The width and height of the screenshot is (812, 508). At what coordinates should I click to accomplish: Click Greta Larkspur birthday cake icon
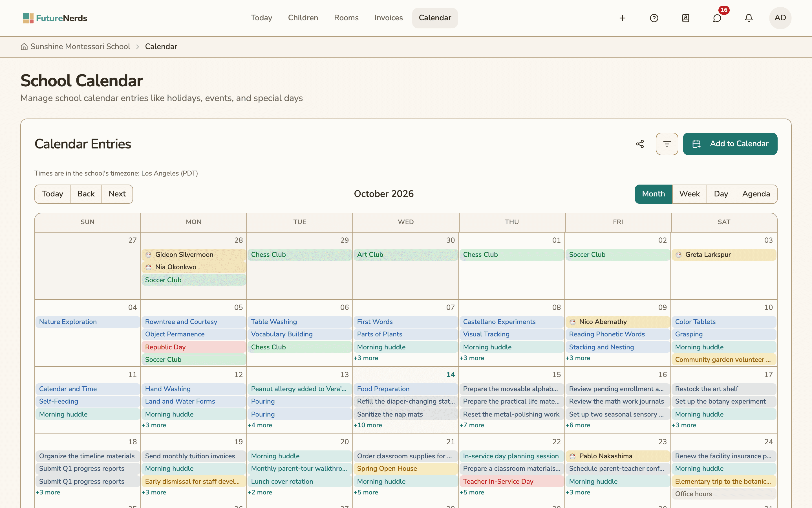point(678,255)
